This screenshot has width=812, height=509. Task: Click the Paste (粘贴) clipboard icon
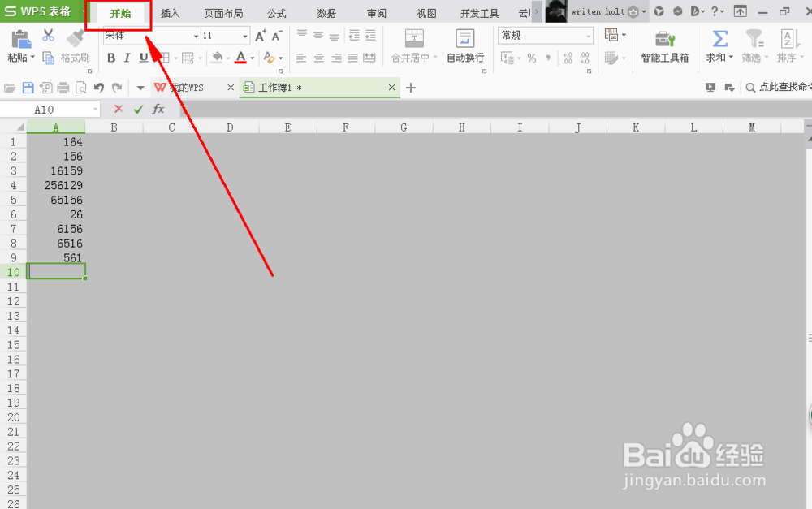21,39
